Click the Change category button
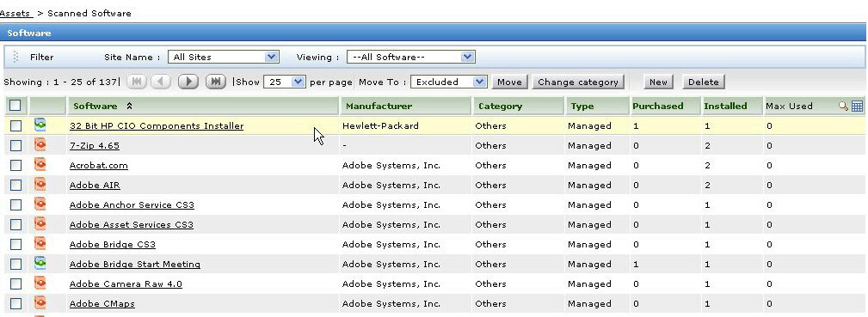The image size is (868, 317). click(x=578, y=82)
